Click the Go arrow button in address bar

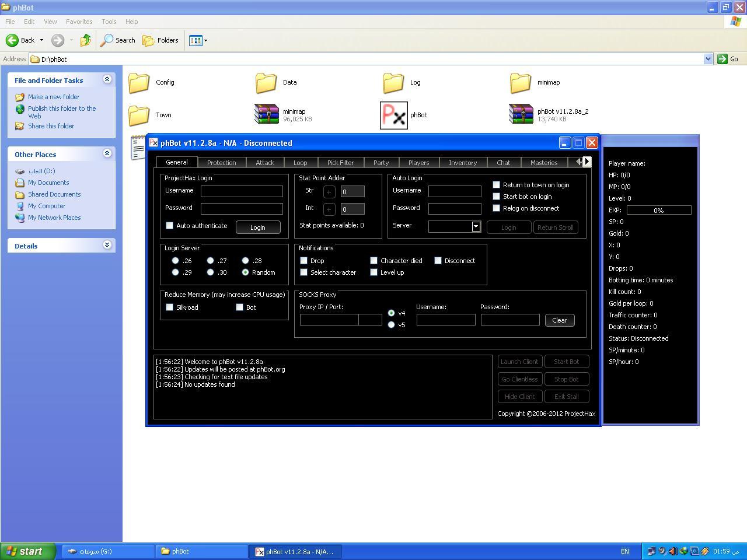[x=722, y=59]
